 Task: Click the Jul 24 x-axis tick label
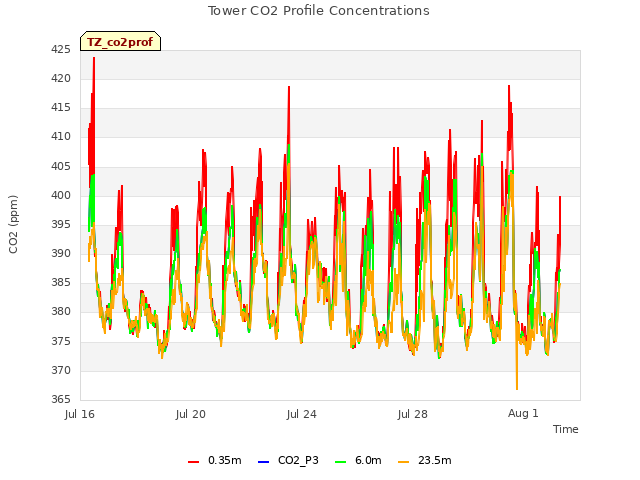click(x=302, y=414)
